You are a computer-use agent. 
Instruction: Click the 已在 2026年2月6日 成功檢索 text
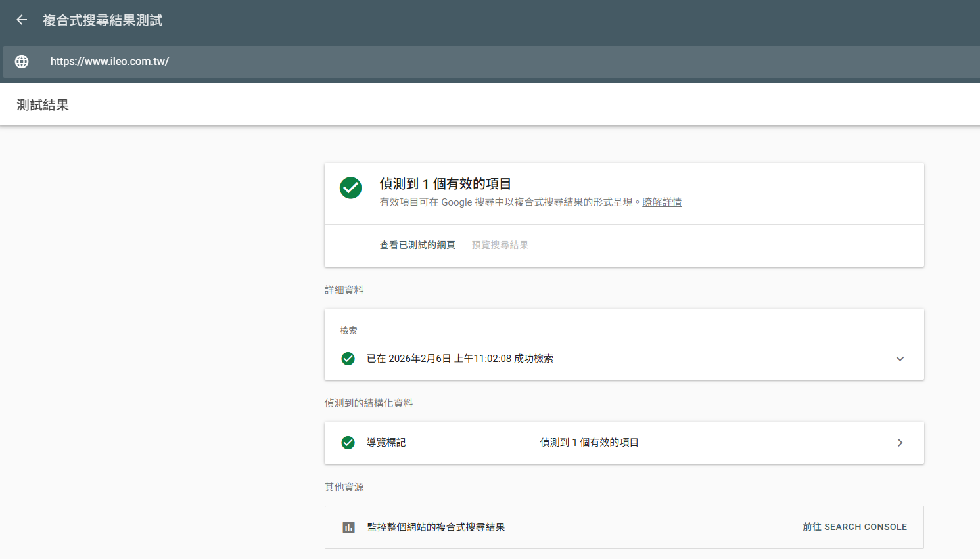click(x=460, y=359)
